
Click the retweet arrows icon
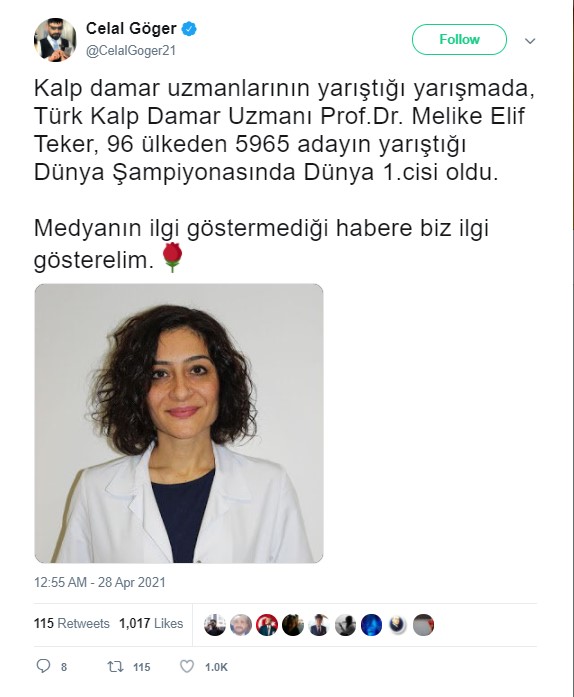tap(115, 666)
